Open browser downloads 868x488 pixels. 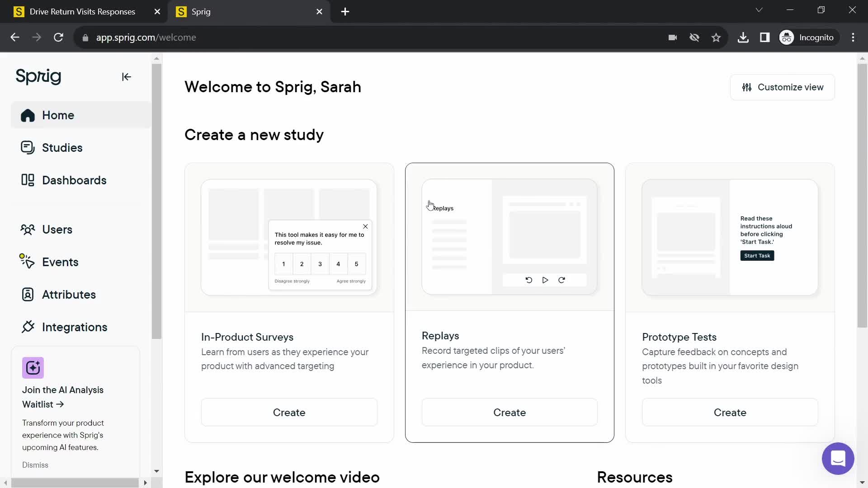[743, 38]
